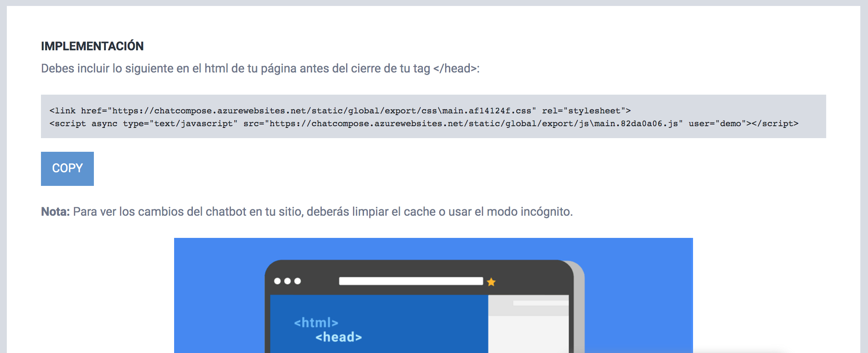This screenshot has height=353, width=868.
Task: Select the link href stylesheet code line
Action: click(340, 111)
